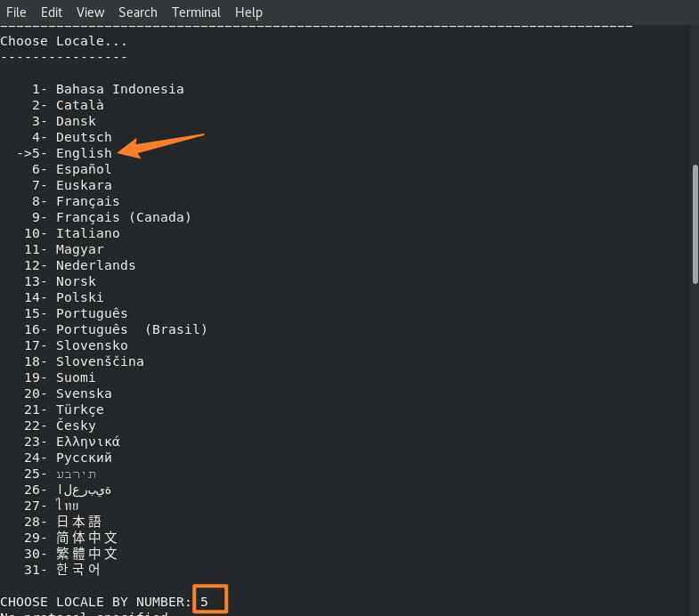The image size is (699, 616).
Task: Click the Español locale line
Action: (x=84, y=169)
